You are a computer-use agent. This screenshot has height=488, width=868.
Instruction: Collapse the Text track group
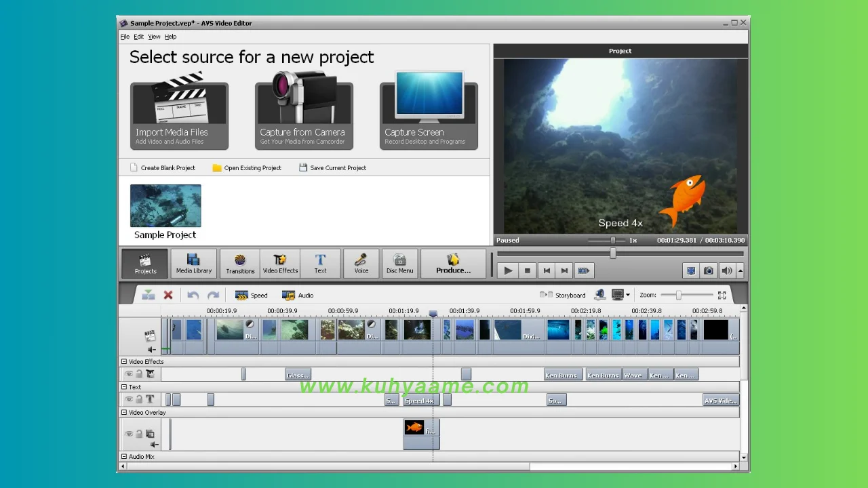pos(124,387)
